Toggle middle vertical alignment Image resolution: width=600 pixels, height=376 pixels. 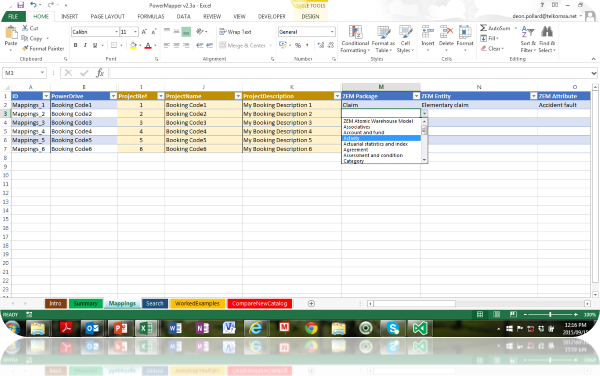click(x=176, y=31)
